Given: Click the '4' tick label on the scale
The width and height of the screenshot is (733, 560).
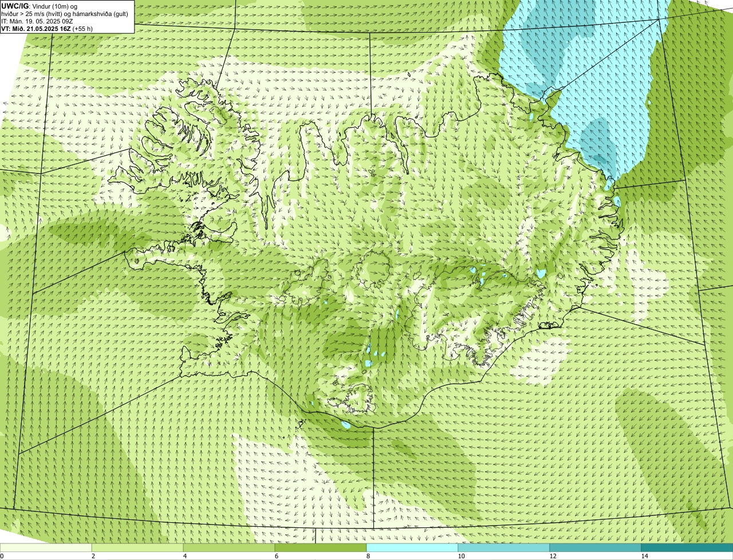Looking at the screenshot, I should pyautogui.click(x=185, y=556).
